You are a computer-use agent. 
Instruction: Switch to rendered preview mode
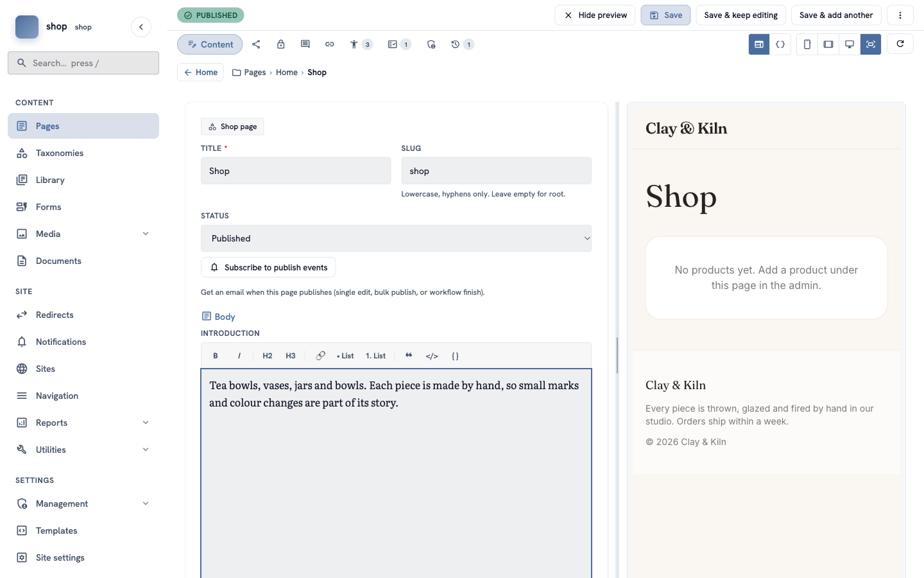759,44
